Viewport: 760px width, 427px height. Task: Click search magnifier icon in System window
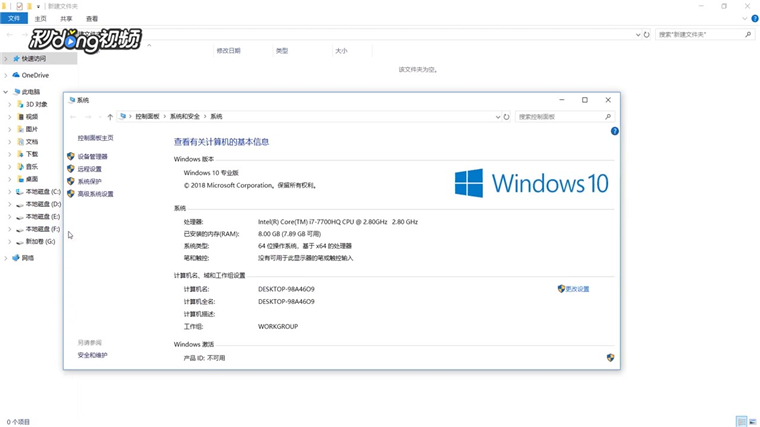tap(608, 117)
